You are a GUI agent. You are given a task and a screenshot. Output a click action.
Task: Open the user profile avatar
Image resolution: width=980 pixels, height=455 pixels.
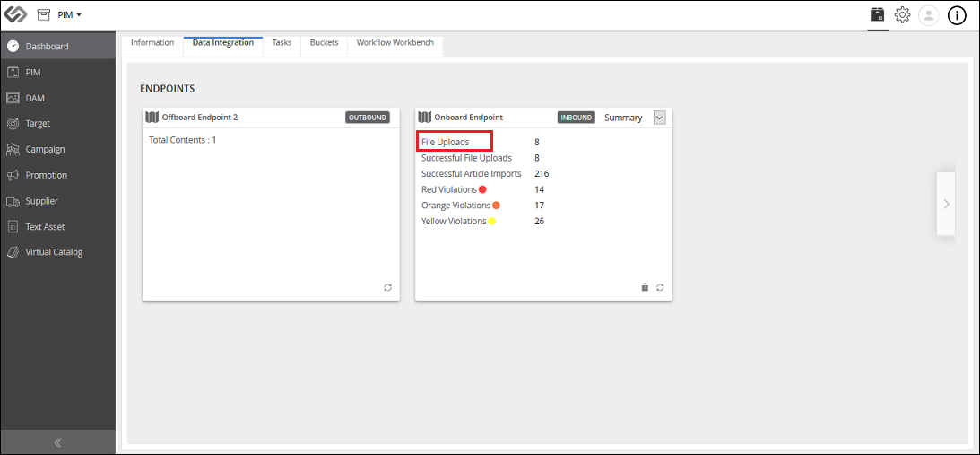(x=929, y=15)
